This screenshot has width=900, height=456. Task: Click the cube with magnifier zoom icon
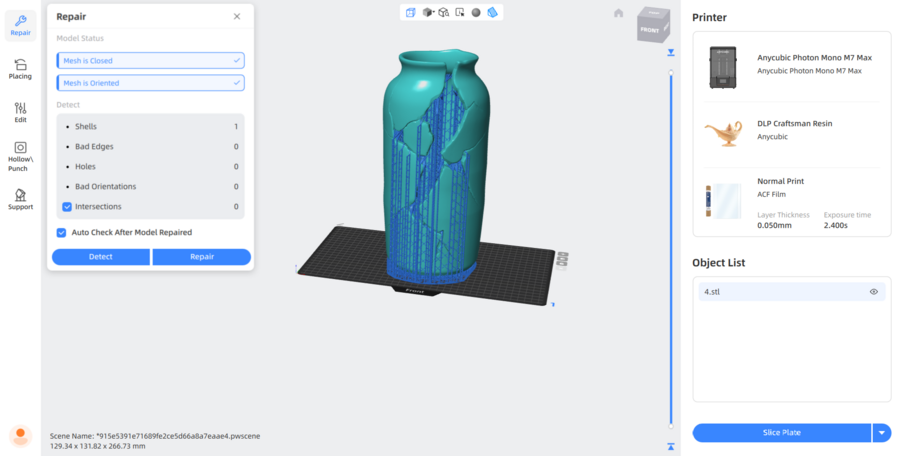tap(444, 13)
